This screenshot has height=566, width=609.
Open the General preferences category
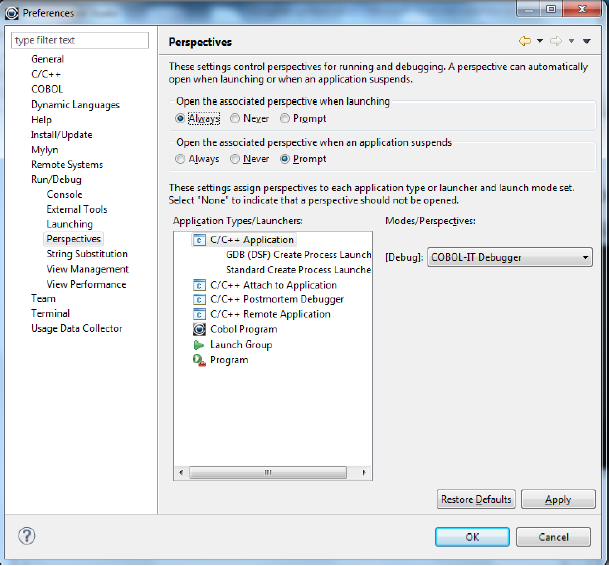point(47,59)
